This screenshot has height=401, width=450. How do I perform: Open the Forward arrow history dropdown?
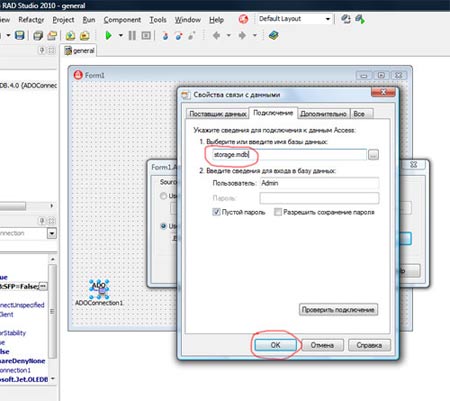click(x=255, y=35)
